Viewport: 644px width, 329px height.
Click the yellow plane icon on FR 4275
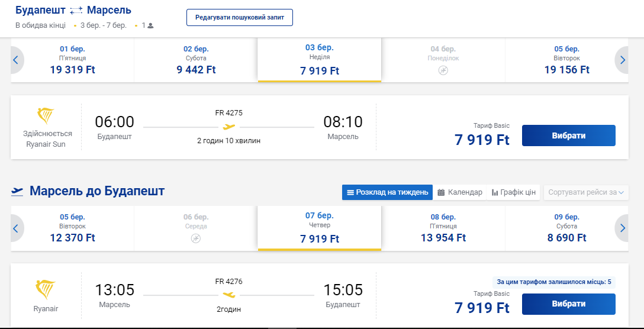[x=228, y=127]
